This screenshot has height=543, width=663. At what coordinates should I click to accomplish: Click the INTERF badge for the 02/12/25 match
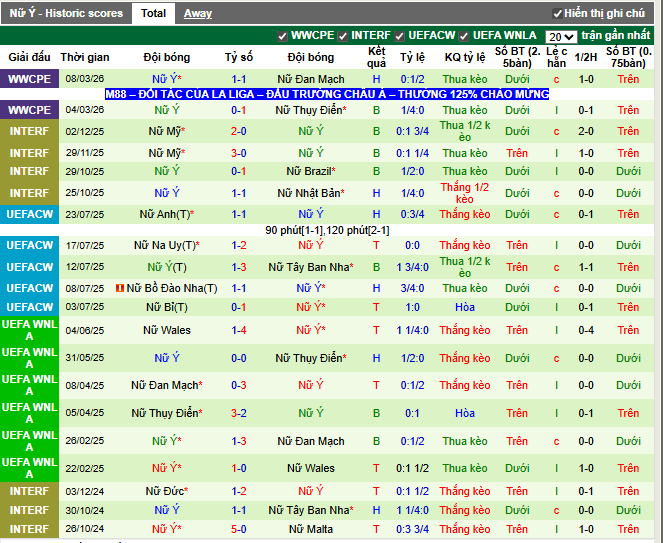click(x=29, y=131)
